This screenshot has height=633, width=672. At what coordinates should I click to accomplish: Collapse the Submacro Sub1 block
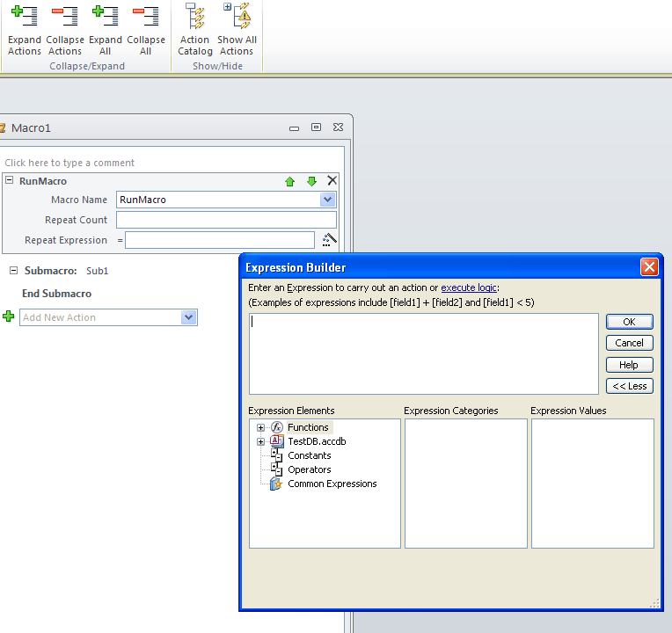14,271
